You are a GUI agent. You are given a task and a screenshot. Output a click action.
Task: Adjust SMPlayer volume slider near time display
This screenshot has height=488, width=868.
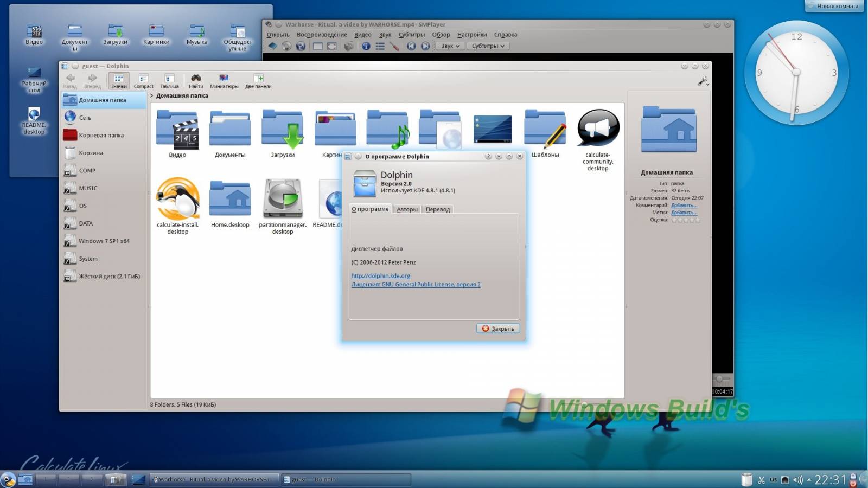721,379
